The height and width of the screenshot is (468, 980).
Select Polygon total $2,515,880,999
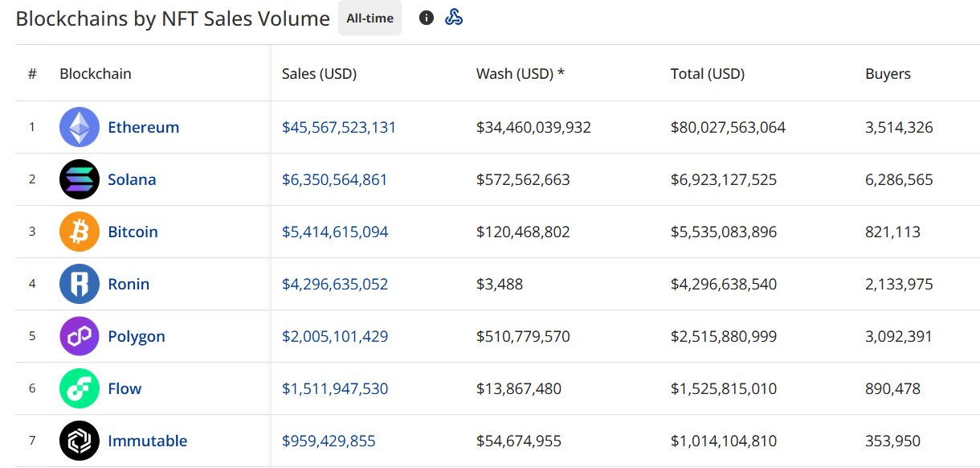coord(724,336)
